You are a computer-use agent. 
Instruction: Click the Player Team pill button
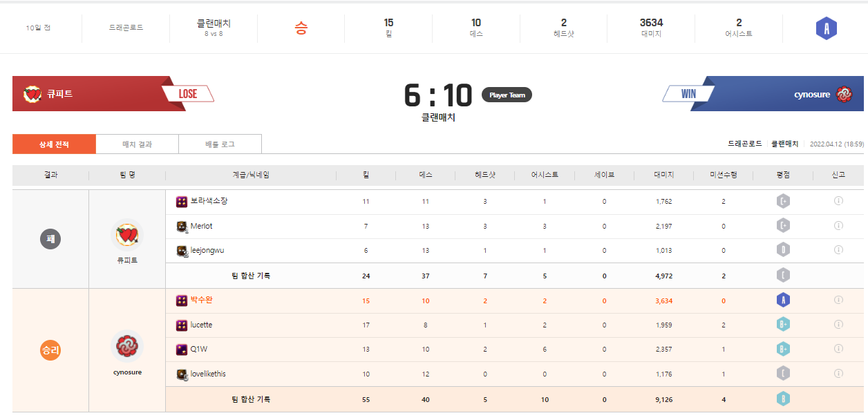coord(507,95)
